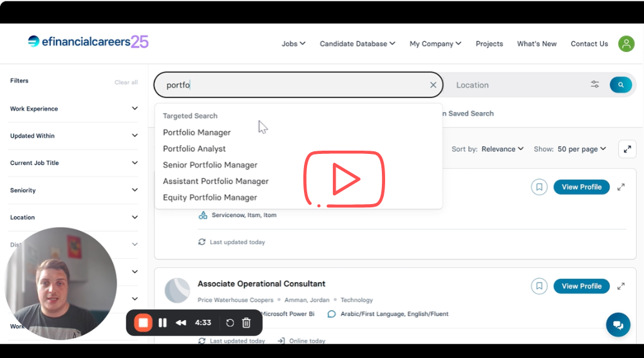This screenshot has width=644, height=358.
Task: Pause the screen recording
Action: 163,323
